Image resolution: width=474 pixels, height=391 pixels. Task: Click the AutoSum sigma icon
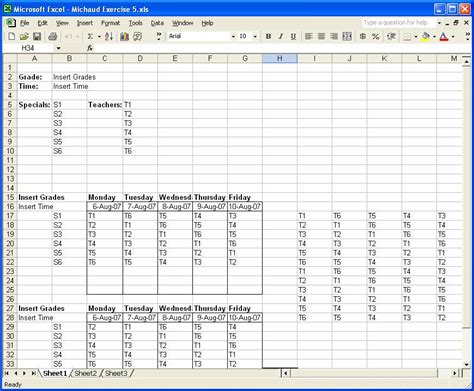point(90,36)
